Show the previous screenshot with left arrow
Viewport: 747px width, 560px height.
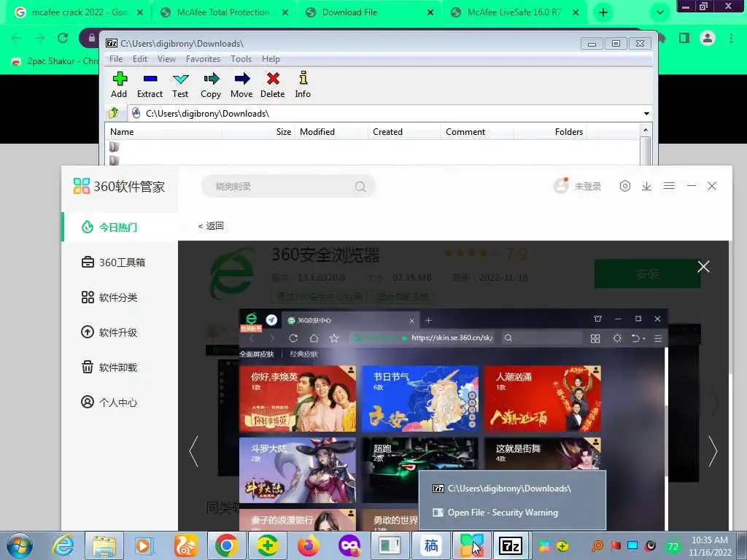click(194, 451)
